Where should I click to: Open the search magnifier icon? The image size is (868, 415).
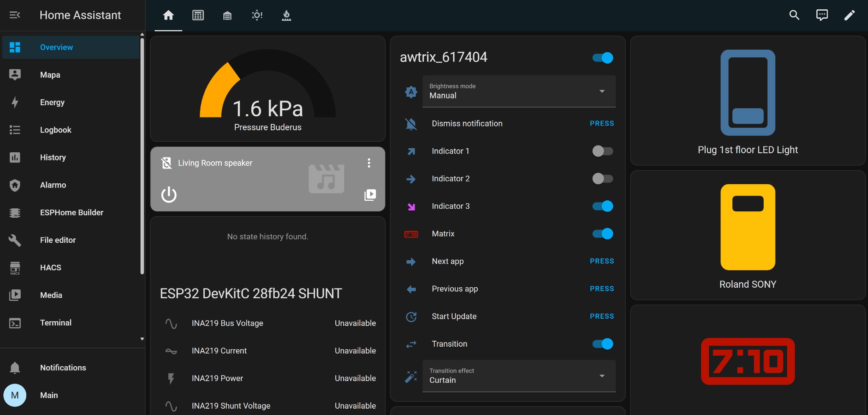[x=794, y=15]
